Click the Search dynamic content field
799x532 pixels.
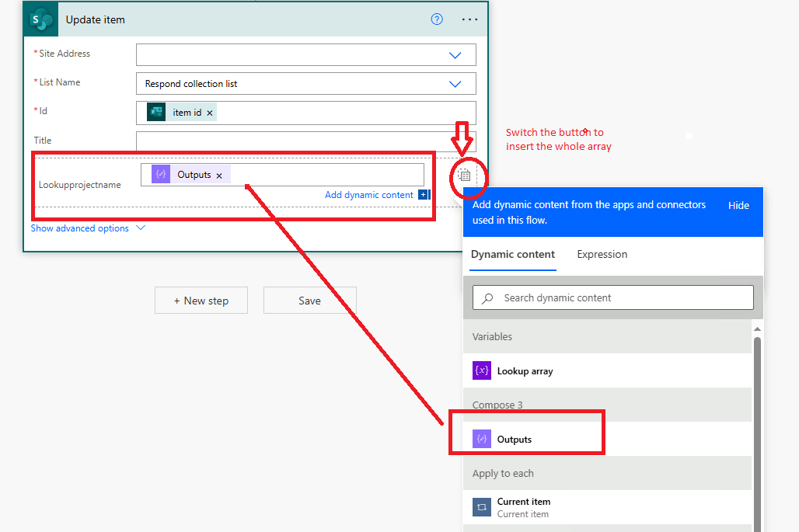click(612, 297)
